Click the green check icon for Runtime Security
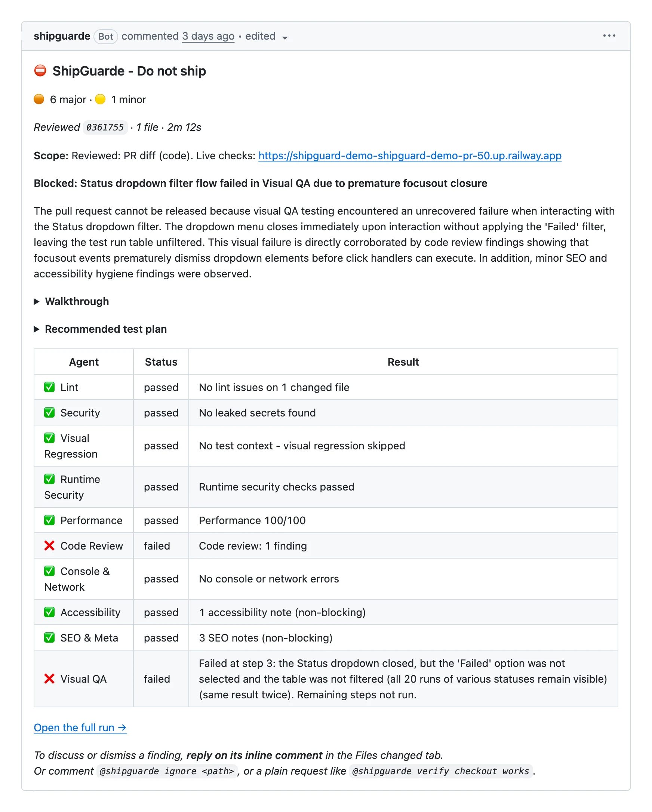This screenshot has height=812, width=652. click(49, 478)
